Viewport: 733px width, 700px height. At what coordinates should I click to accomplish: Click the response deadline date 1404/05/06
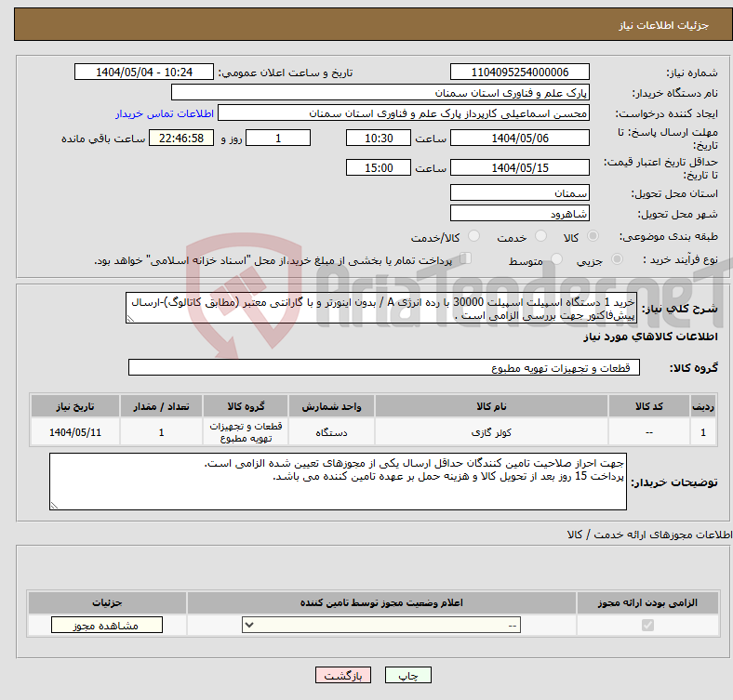point(519,138)
